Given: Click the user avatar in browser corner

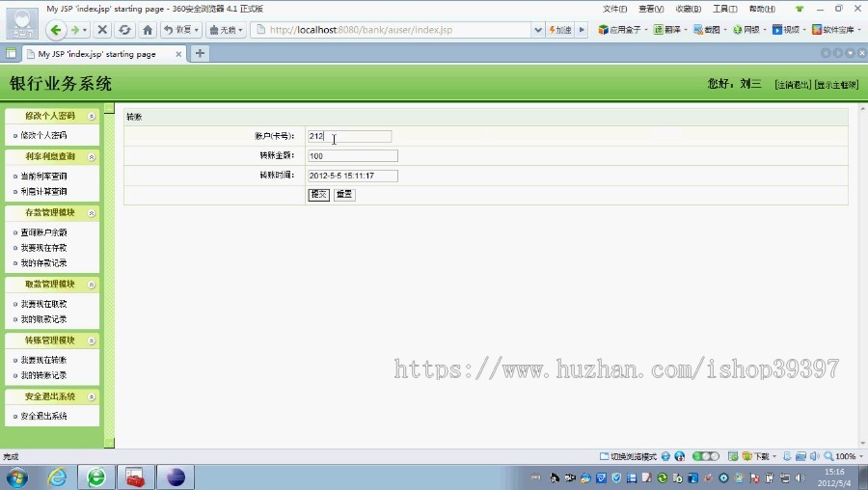Looking at the screenshot, I should (x=22, y=23).
